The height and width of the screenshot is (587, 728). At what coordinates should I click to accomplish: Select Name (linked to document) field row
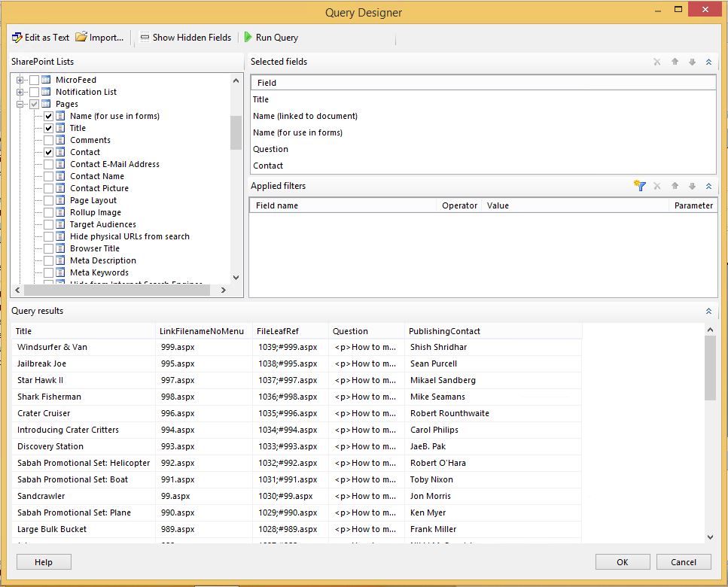click(x=483, y=116)
